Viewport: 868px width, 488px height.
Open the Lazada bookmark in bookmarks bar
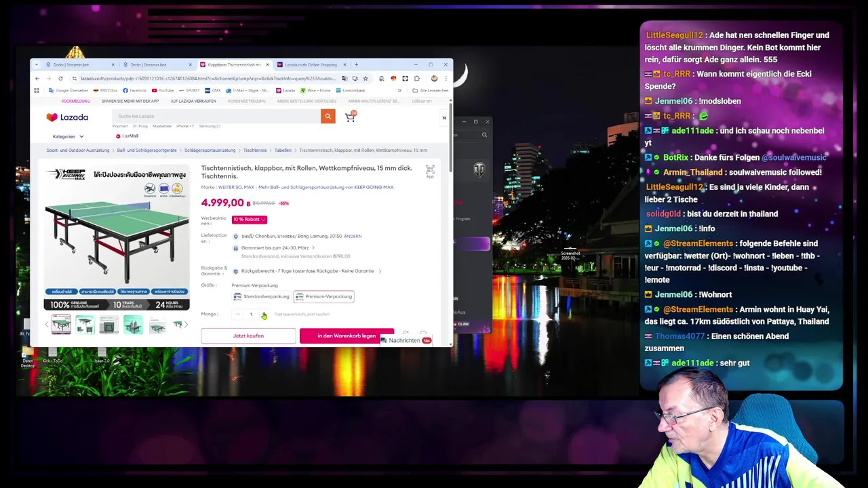285,90
